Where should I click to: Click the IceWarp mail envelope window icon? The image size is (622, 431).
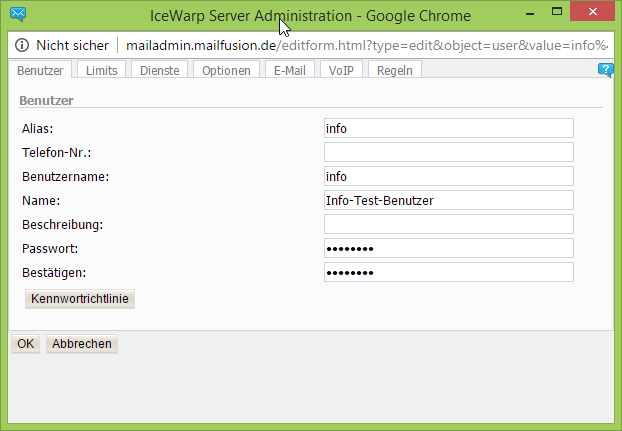(x=18, y=14)
